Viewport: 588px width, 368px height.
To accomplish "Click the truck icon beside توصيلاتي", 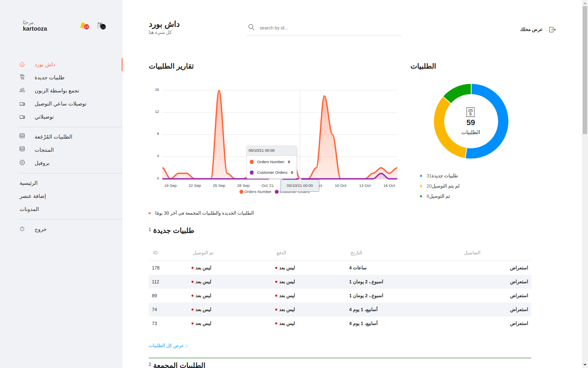I will click(22, 117).
